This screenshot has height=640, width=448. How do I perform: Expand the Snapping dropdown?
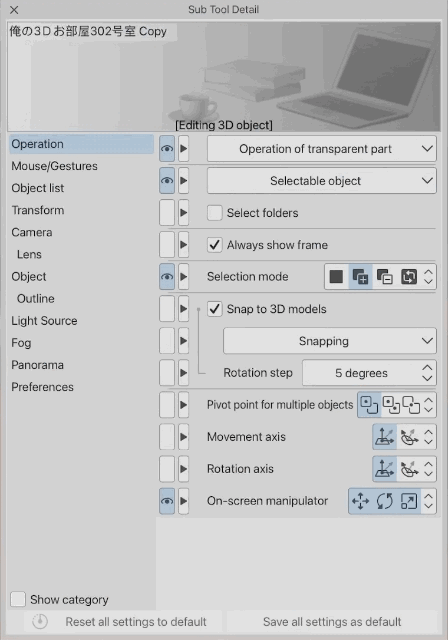click(330, 341)
